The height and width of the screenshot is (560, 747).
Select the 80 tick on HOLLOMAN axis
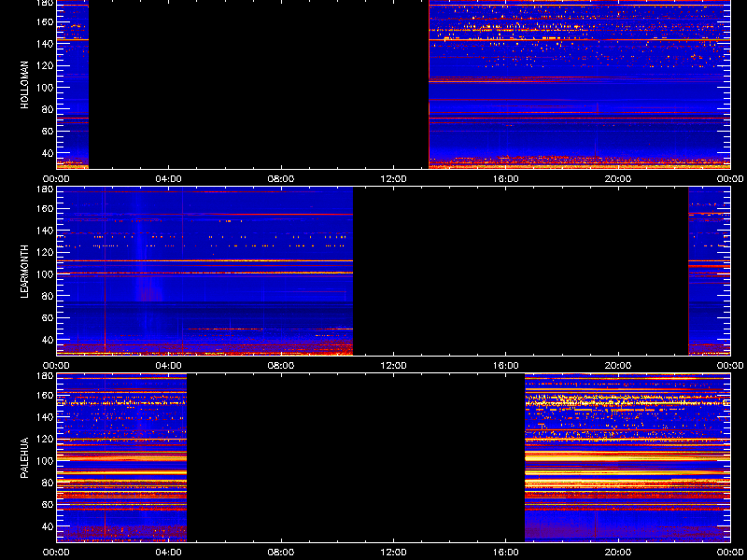pos(49,109)
